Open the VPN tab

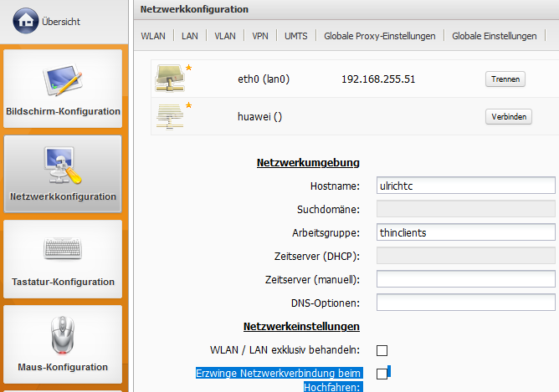(x=260, y=37)
